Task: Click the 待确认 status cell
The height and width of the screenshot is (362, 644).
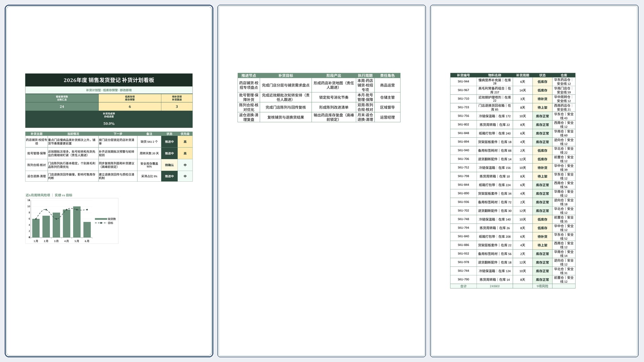Action: (x=169, y=165)
